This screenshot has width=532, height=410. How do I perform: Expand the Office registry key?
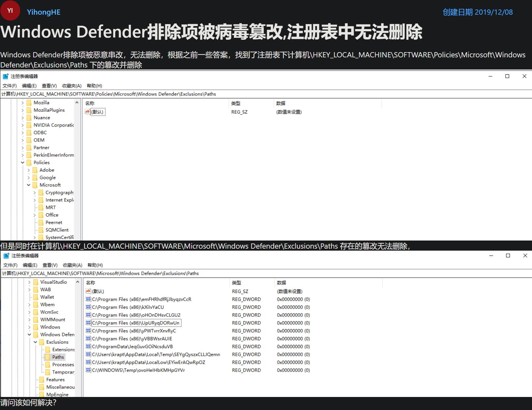click(x=35, y=215)
